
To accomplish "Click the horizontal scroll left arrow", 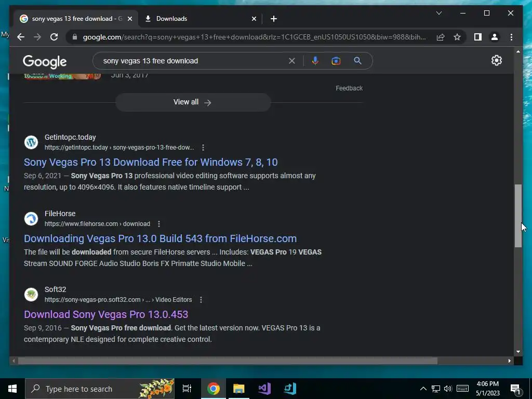I will pos(14,361).
